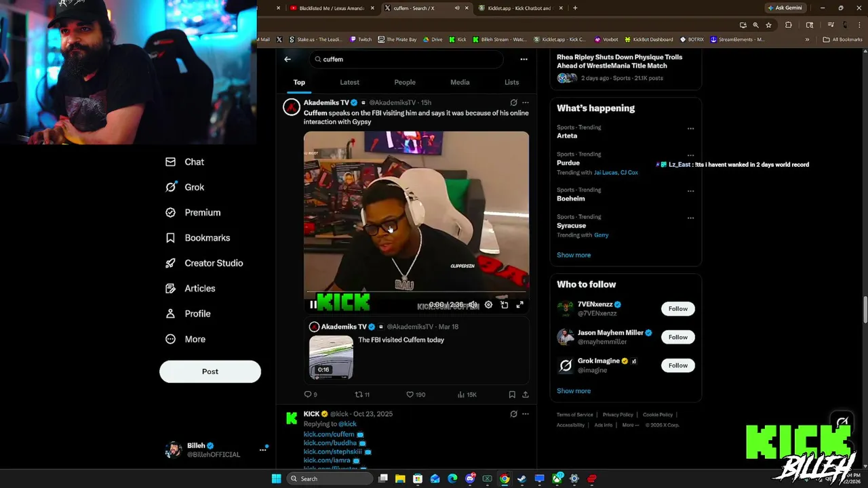Click Show more under trends
The height and width of the screenshot is (488, 868).
tap(574, 255)
